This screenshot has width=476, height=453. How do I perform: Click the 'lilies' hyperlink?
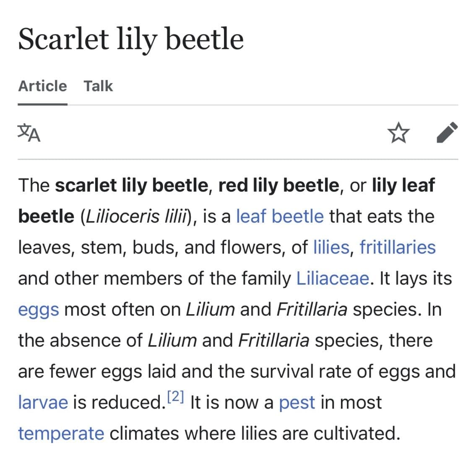[x=331, y=247]
